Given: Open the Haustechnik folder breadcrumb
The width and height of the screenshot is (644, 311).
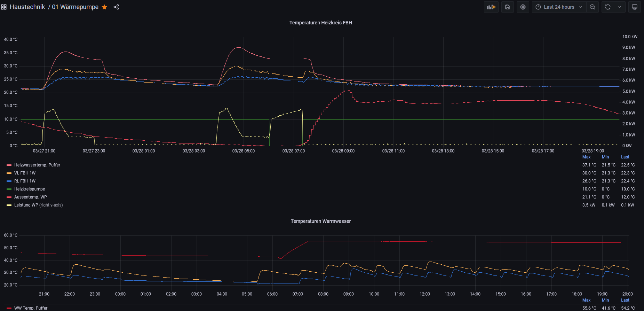Looking at the screenshot, I should tap(27, 7).
